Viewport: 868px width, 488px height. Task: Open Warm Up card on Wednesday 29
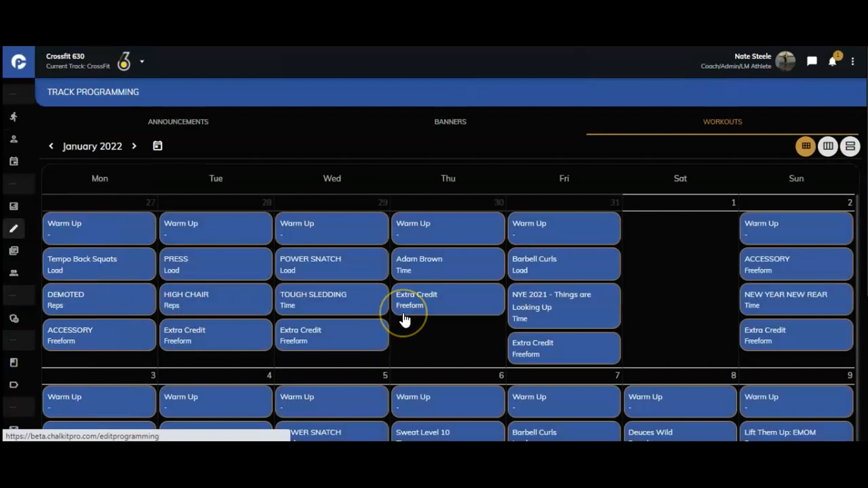click(x=332, y=229)
